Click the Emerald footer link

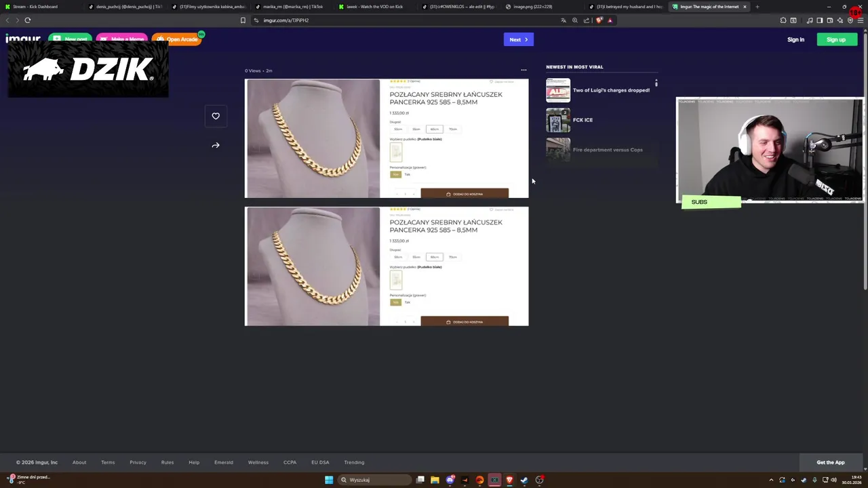tap(224, 462)
